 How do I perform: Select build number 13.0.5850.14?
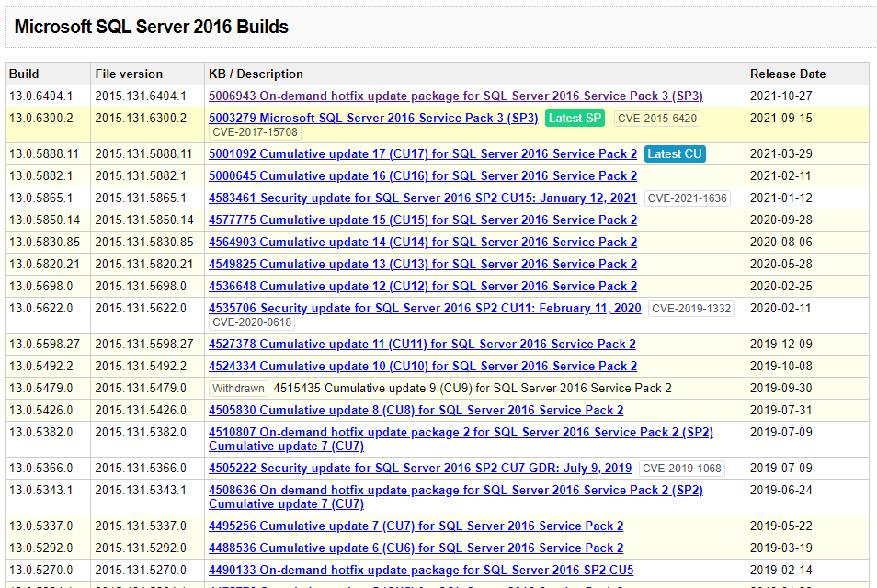pos(44,220)
